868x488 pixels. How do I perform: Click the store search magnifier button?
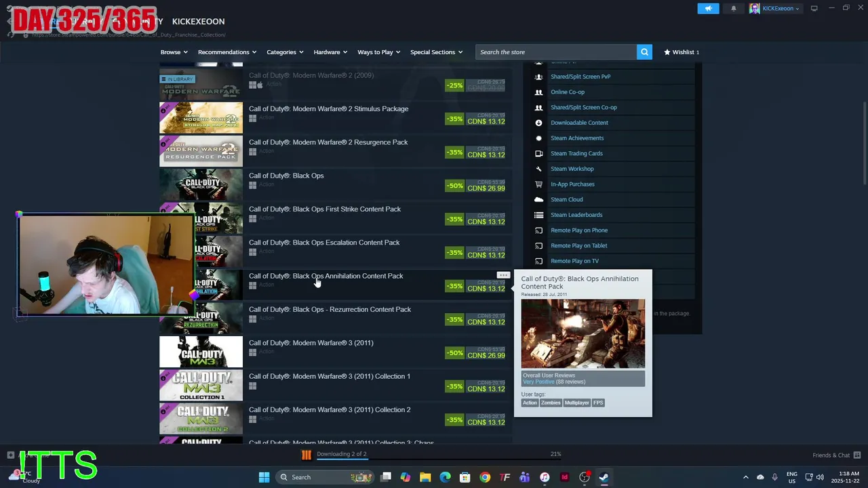point(644,52)
